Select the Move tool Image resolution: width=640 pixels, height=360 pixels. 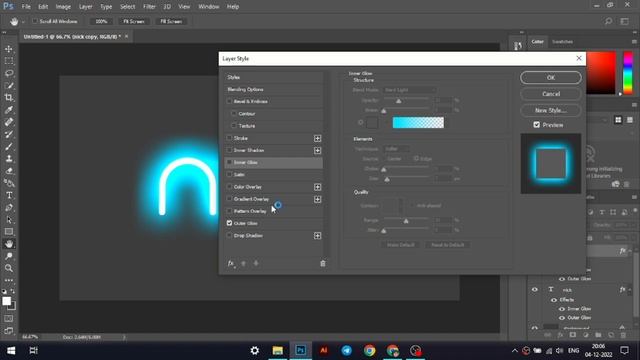click(x=9, y=49)
